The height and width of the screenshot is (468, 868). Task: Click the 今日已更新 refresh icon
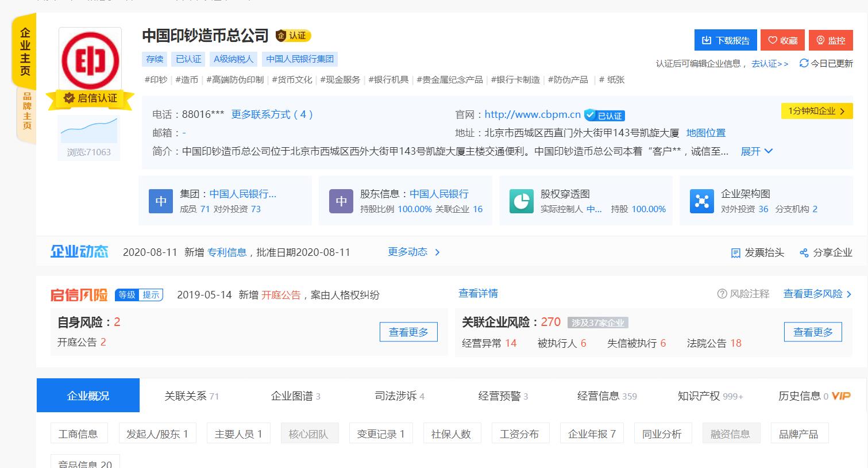click(804, 63)
